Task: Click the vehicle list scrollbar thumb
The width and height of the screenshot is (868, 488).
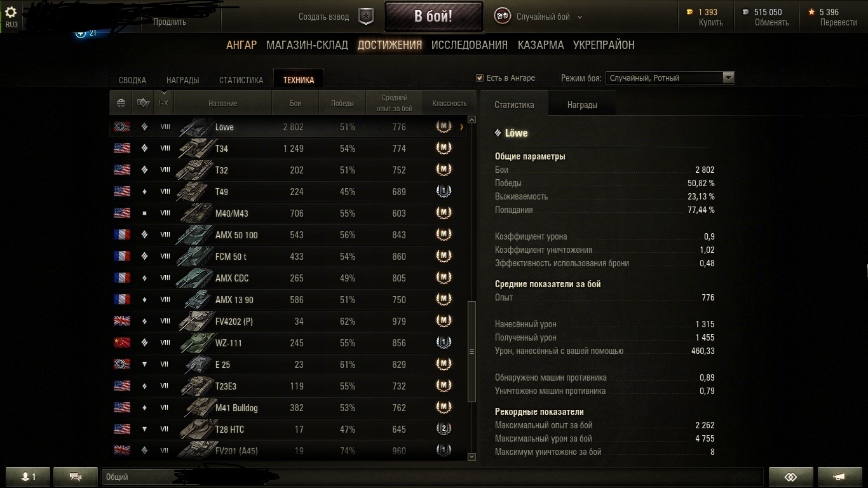Action: click(x=471, y=351)
